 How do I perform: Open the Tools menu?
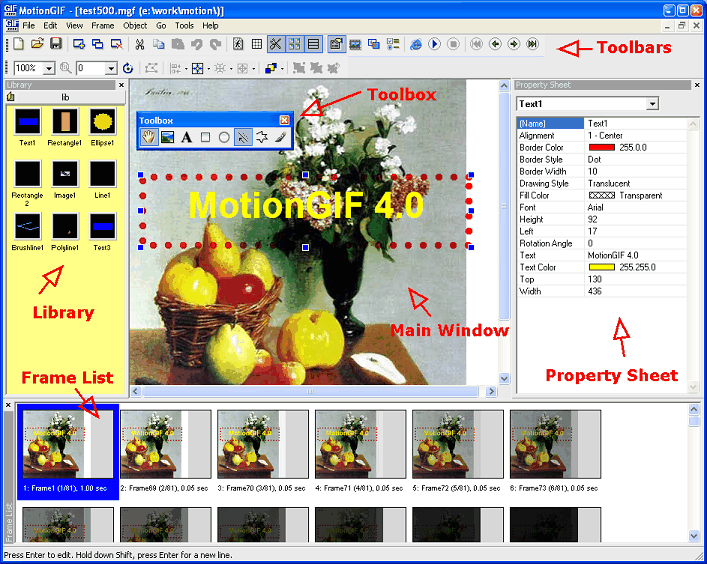(x=184, y=25)
